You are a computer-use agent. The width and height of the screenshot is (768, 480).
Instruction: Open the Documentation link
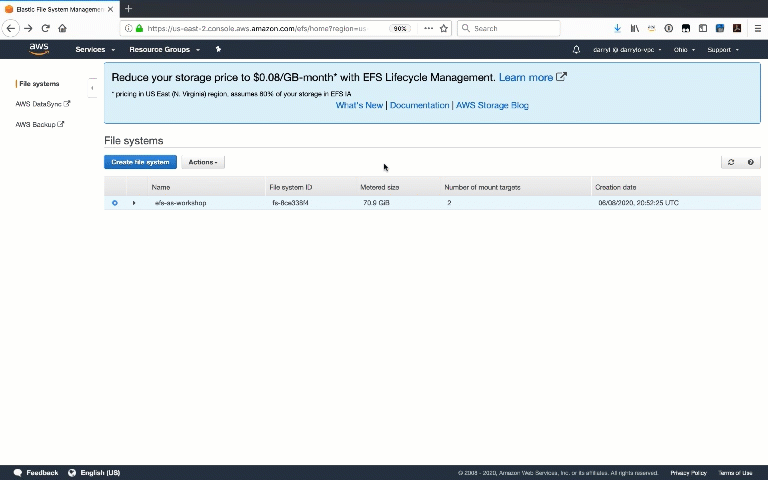419,105
